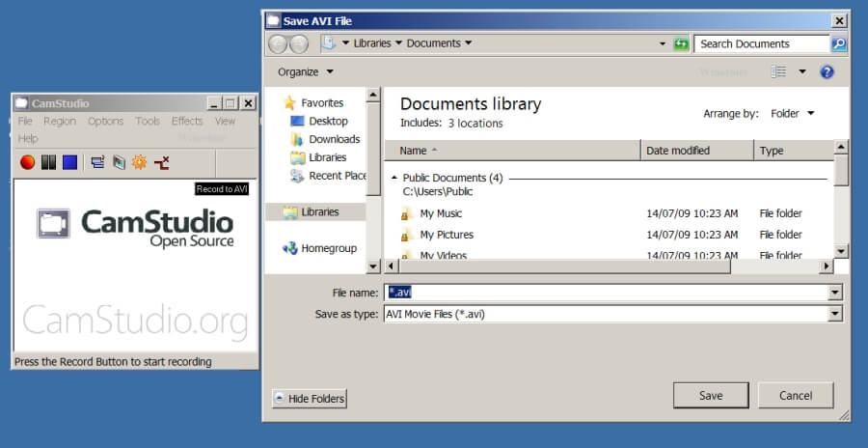This screenshot has height=448, width=868.
Task: Click the '3 locations' link
Action: (x=475, y=123)
